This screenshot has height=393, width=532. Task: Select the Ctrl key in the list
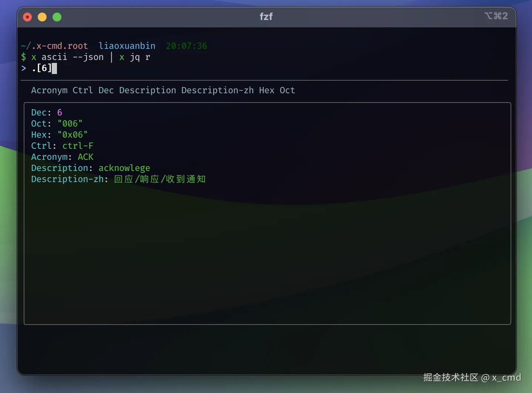pos(83,90)
